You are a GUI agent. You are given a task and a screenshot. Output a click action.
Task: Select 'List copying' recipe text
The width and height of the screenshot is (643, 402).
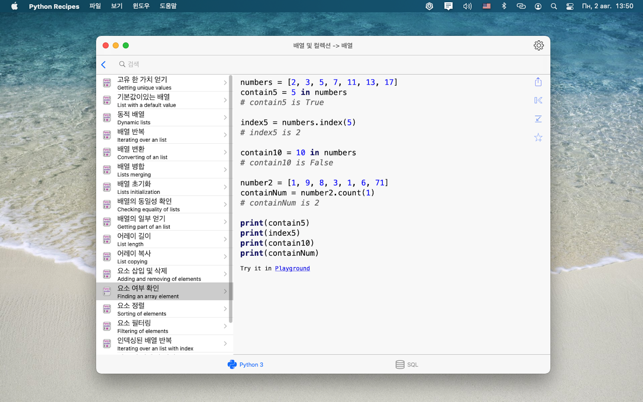point(132,262)
